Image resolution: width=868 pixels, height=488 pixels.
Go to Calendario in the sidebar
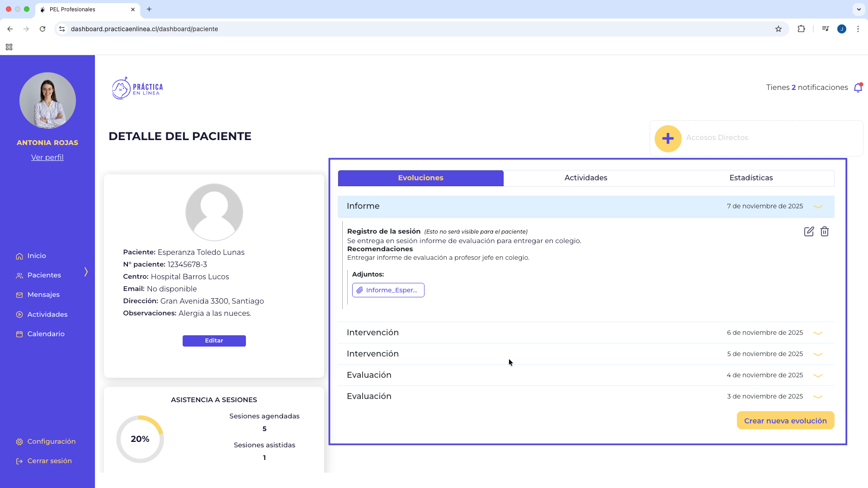tap(46, 334)
